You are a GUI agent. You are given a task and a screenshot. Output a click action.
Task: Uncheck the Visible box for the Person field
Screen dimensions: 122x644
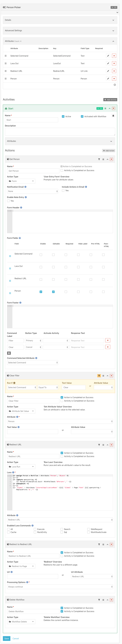(41, 292)
